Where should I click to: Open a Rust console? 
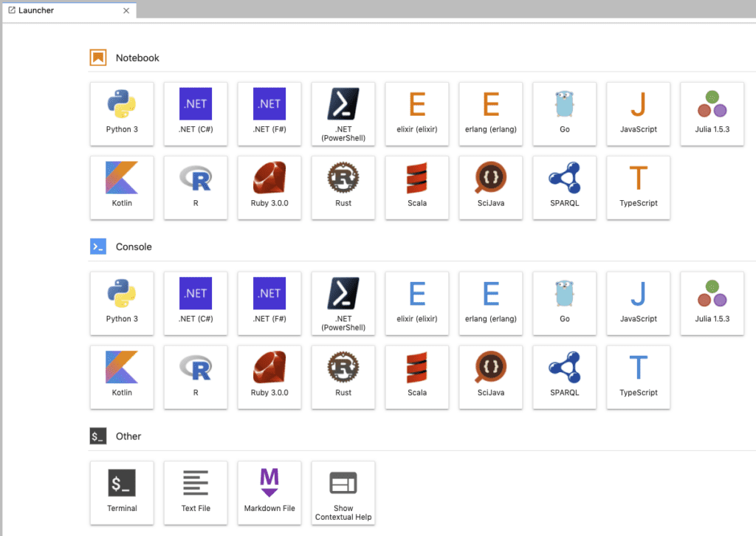tap(343, 377)
